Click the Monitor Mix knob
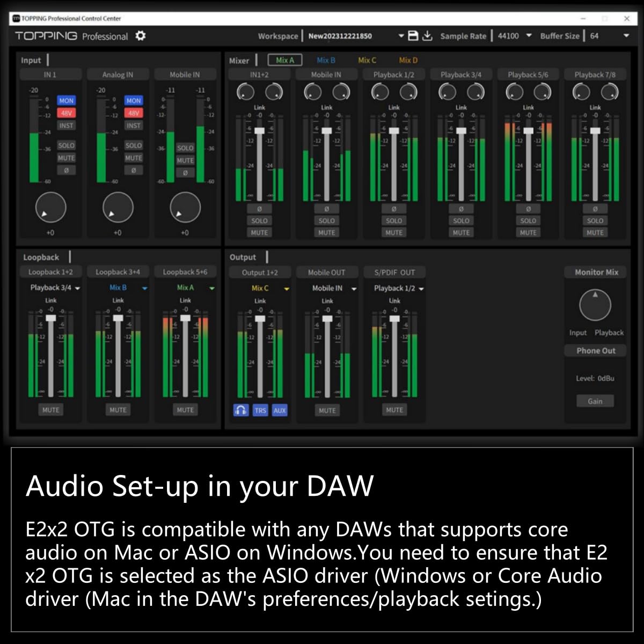644x644 pixels. [595, 305]
